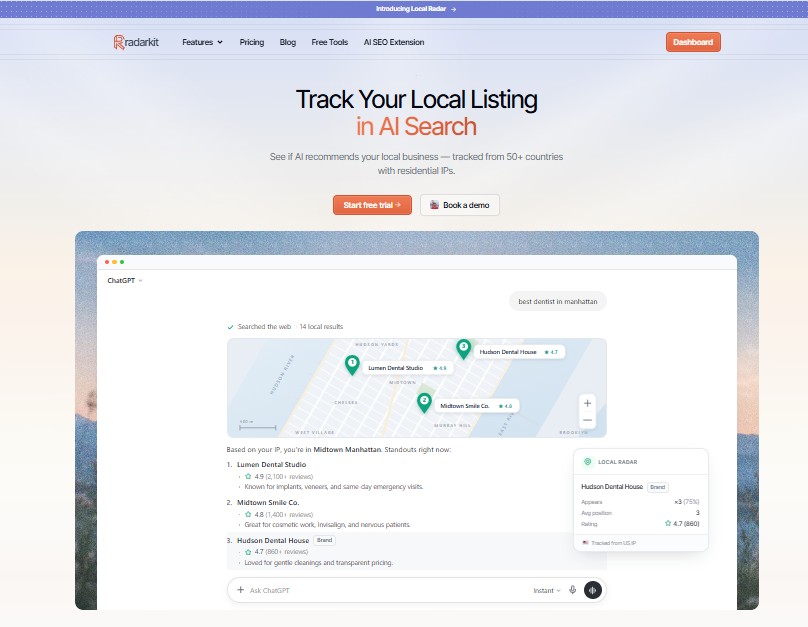This screenshot has width=808, height=627.
Task: Click the Dashboard button
Action: [693, 42]
